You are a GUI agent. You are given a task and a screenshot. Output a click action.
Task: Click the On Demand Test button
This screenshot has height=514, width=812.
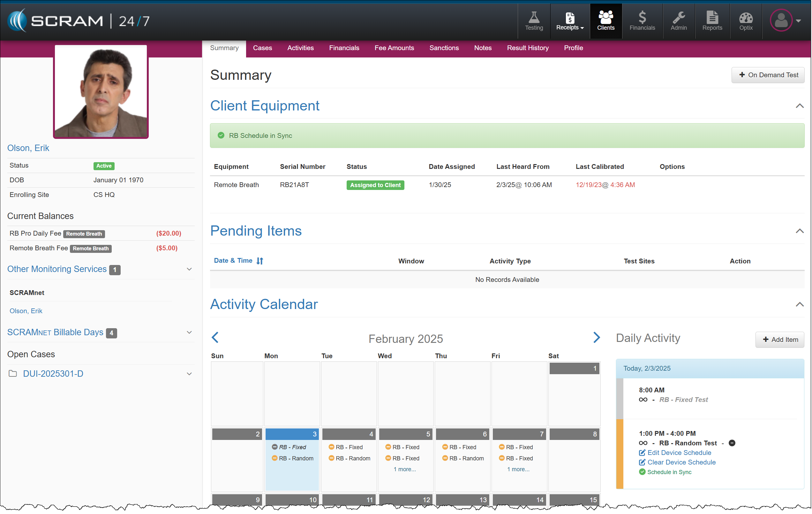click(x=768, y=75)
